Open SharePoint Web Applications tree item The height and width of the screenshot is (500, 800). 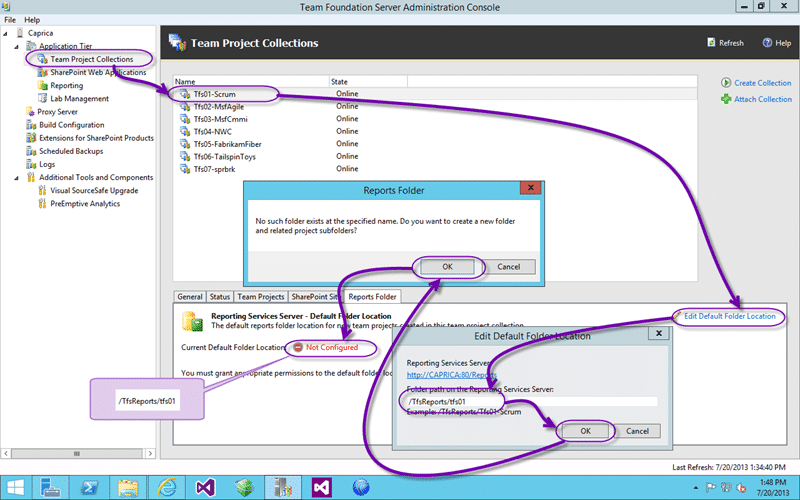click(98, 72)
